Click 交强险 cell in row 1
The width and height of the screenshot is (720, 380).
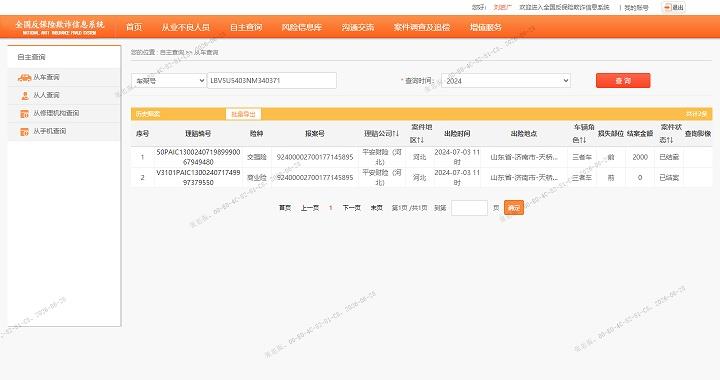coord(257,157)
